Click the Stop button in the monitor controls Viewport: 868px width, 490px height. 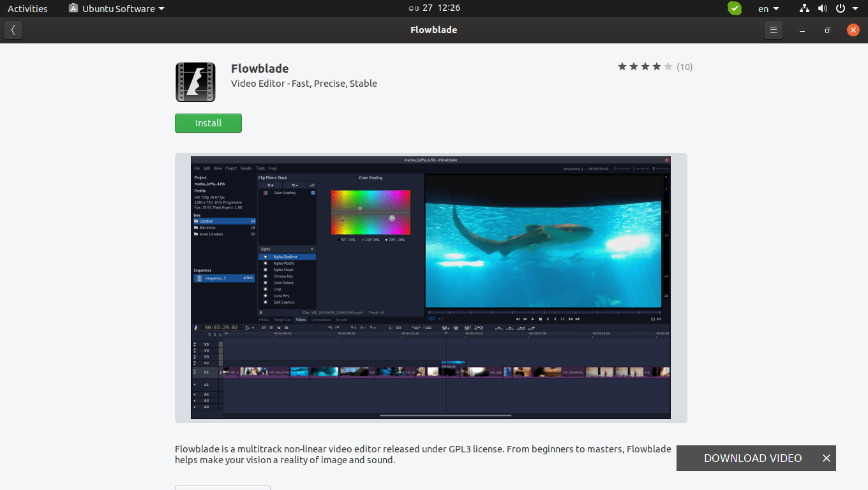click(x=540, y=319)
